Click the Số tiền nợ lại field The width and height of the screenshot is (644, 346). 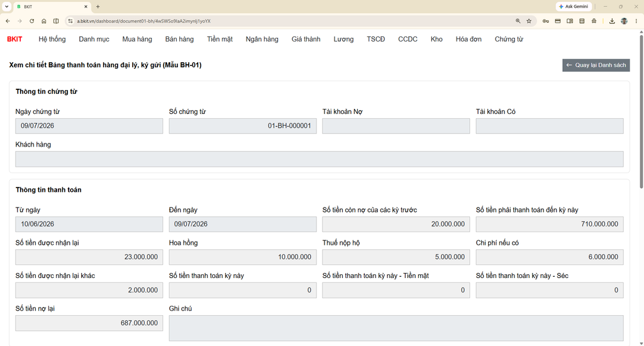tap(89, 323)
